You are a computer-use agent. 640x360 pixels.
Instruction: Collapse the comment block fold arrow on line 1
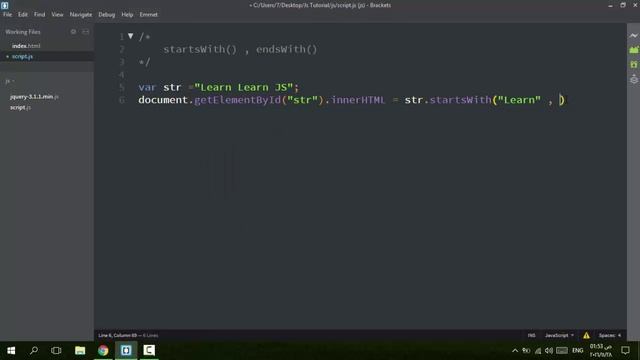click(x=131, y=36)
